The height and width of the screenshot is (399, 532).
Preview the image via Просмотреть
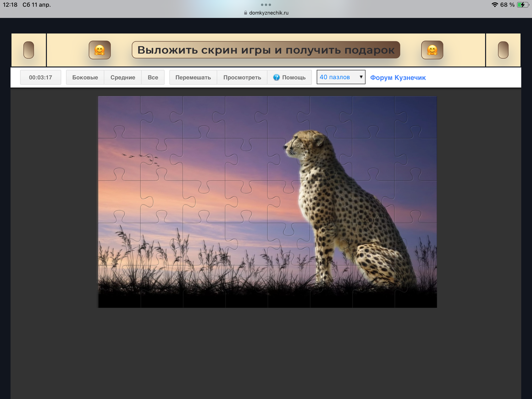(x=242, y=78)
